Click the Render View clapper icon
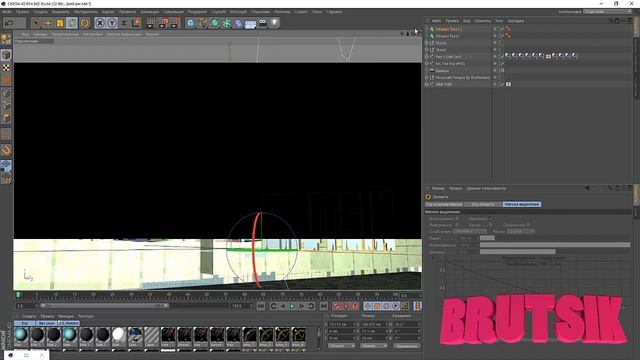 [x=150, y=23]
